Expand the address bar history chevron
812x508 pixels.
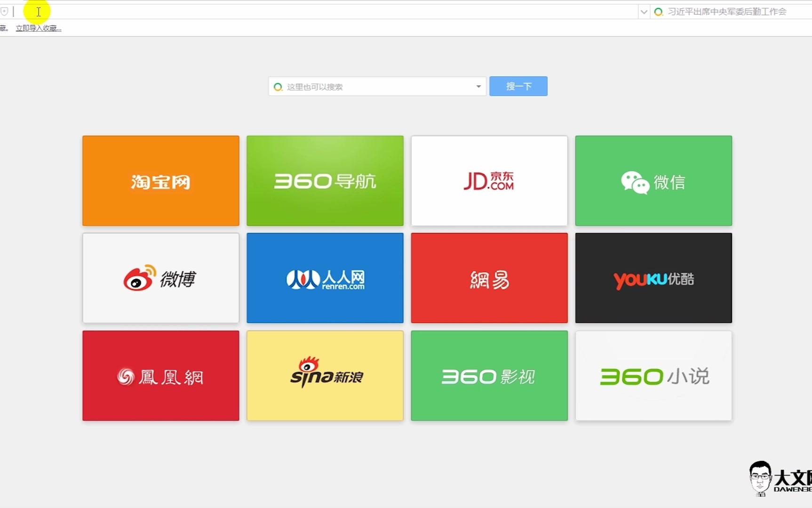(644, 12)
